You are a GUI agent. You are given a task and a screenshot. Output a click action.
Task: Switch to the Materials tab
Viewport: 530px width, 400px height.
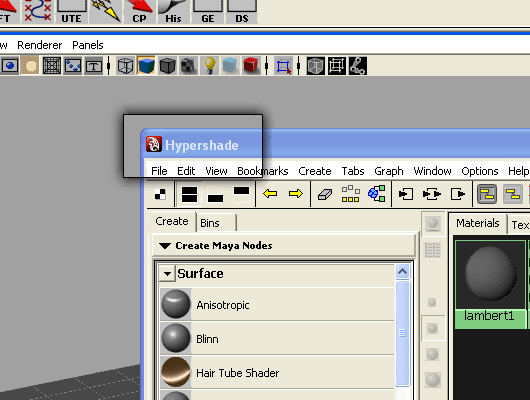click(478, 223)
